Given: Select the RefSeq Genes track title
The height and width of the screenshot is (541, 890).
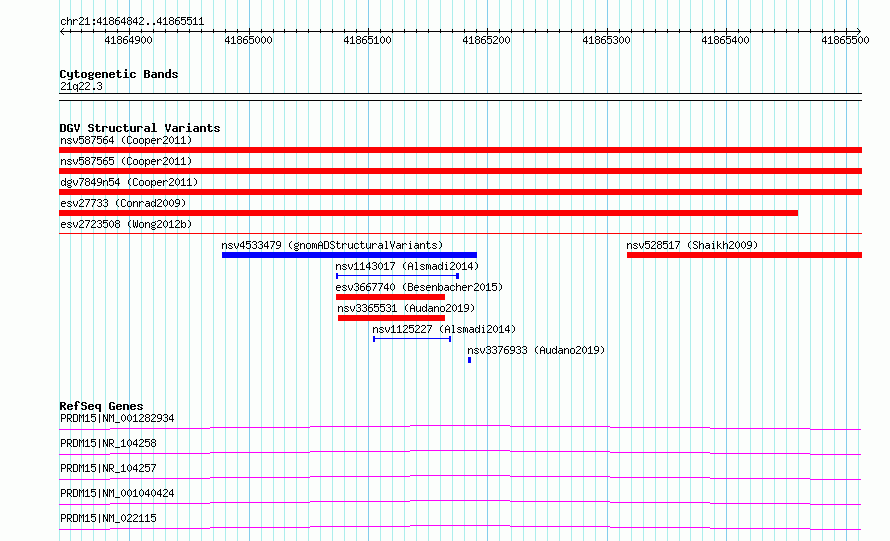Looking at the screenshot, I should (101, 406).
